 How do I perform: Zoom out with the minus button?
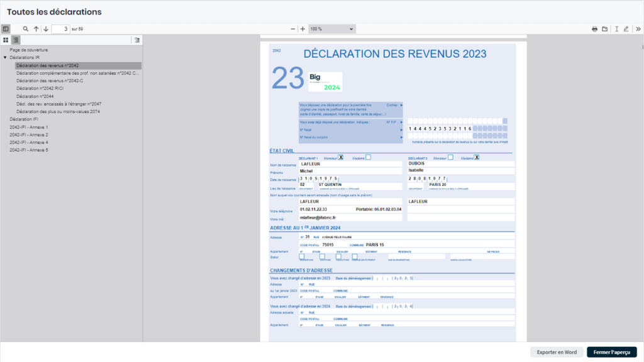(x=293, y=29)
